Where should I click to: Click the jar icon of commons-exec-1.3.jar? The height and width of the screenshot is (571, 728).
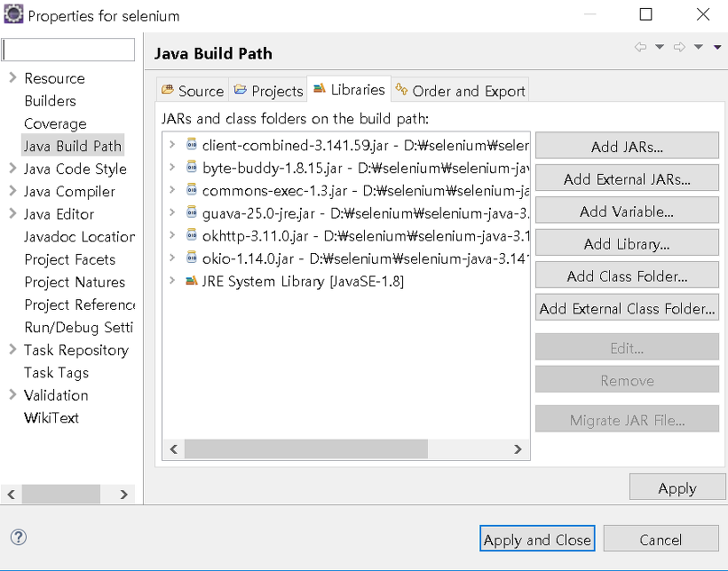point(192,190)
